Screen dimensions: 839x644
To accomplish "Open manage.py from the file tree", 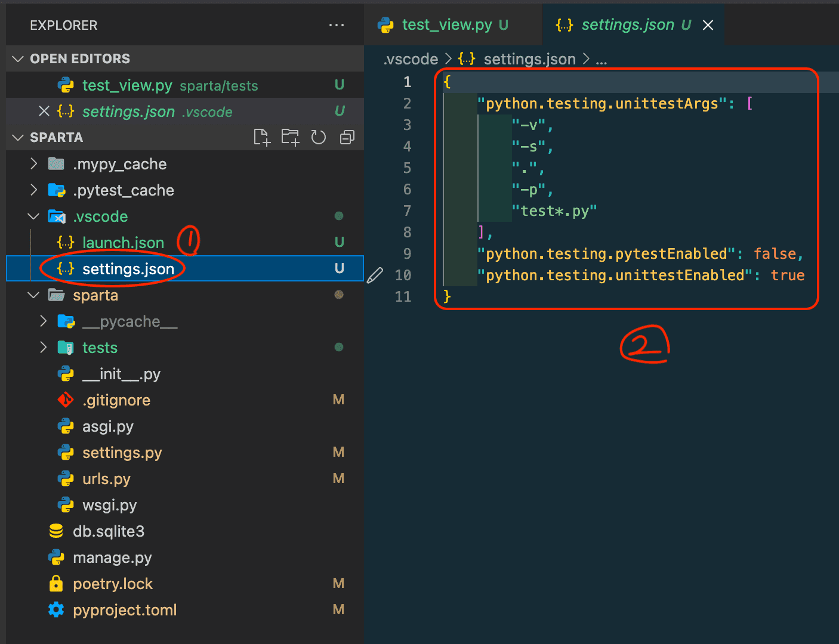I will 112,557.
